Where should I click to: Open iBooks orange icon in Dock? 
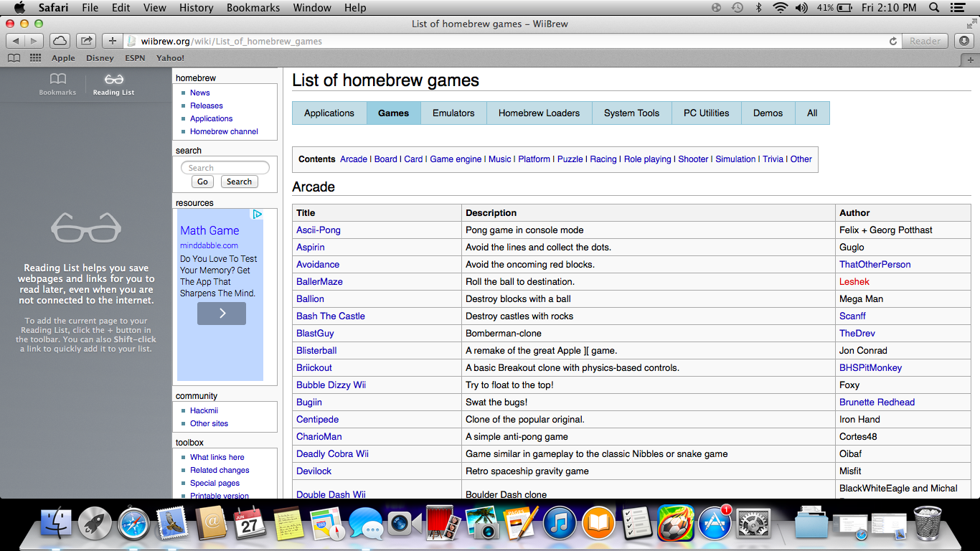click(598, 524)
